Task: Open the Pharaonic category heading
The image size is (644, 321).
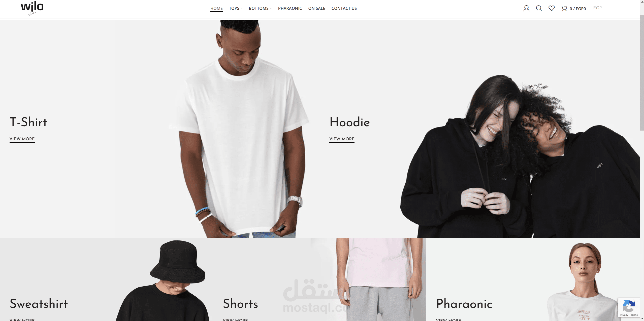Action: click(464, 304)
